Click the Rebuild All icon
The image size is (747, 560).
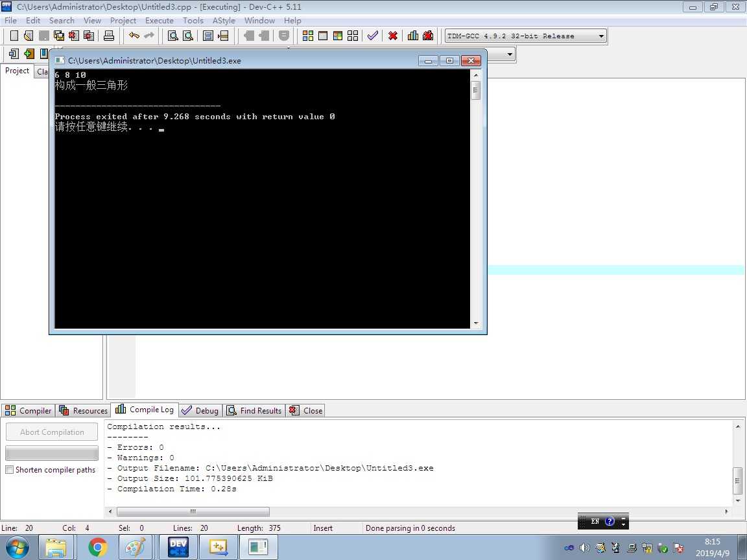pos(353,36)
